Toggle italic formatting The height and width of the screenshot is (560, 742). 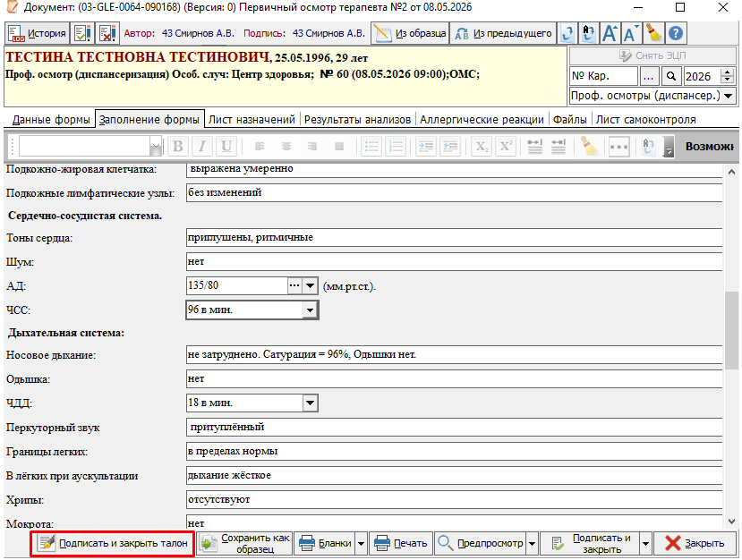pyautogui.click(x=202, y=147)
